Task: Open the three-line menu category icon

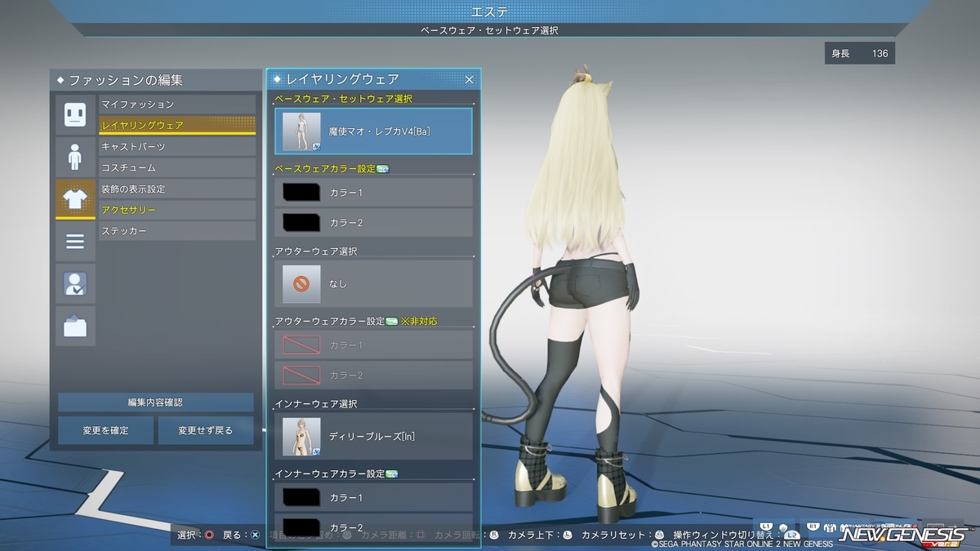Action: (x=75, y=242)
